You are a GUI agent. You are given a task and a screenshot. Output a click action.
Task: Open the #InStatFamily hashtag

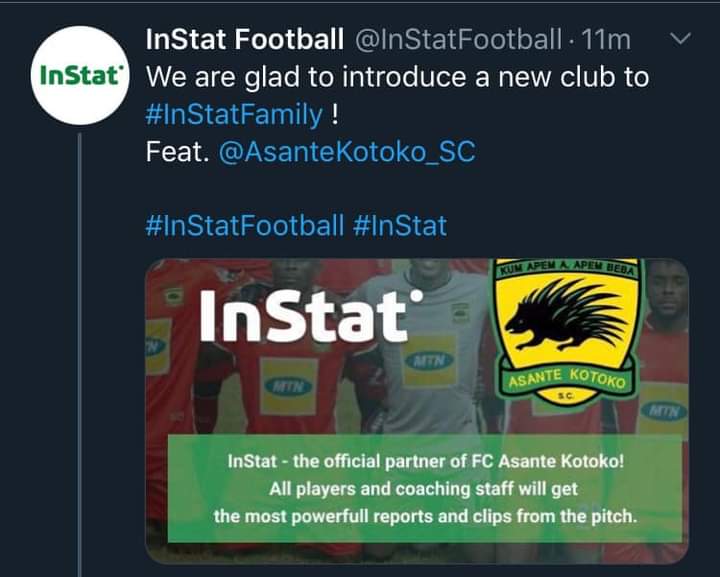click(234, 114)
